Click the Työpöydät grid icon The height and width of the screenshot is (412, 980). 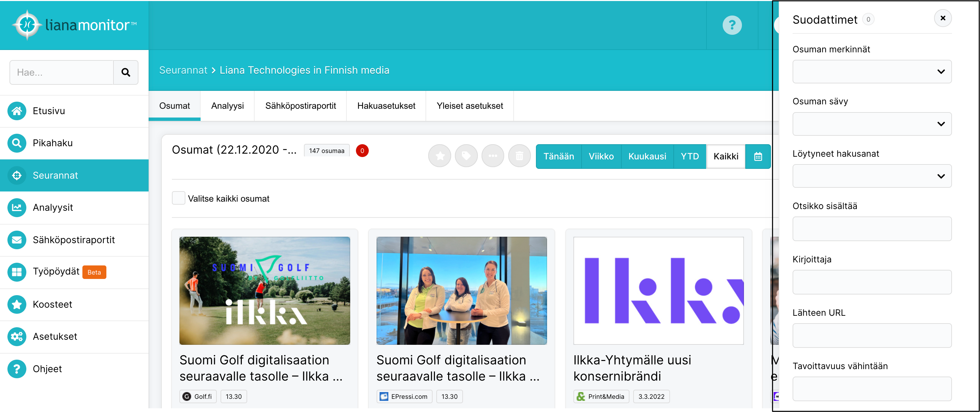(17, 272)
